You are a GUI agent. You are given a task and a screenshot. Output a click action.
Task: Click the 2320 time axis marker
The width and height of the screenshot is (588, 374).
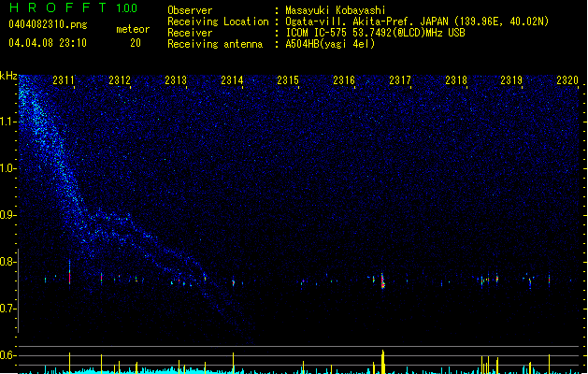pyautogui.click(x=567, y=80)
